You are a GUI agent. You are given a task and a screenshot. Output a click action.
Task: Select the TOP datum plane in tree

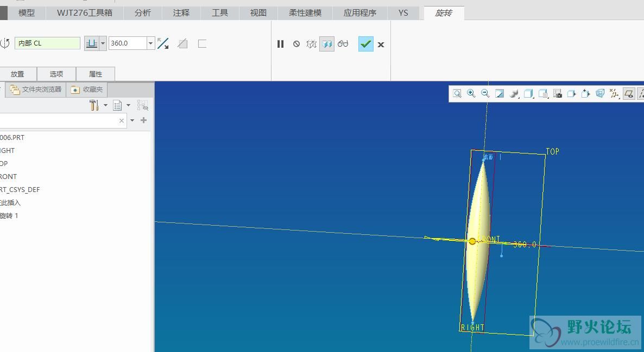pos(4,163)
